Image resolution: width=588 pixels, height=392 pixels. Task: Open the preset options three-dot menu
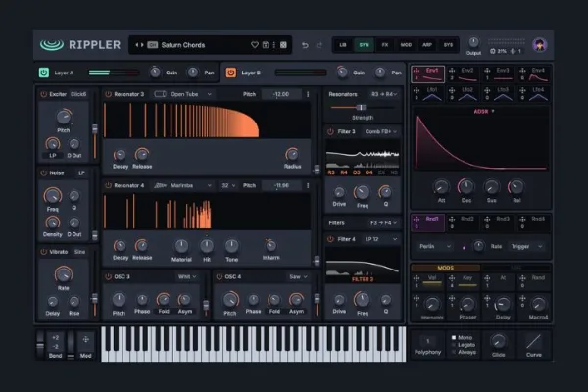point(274,45)
